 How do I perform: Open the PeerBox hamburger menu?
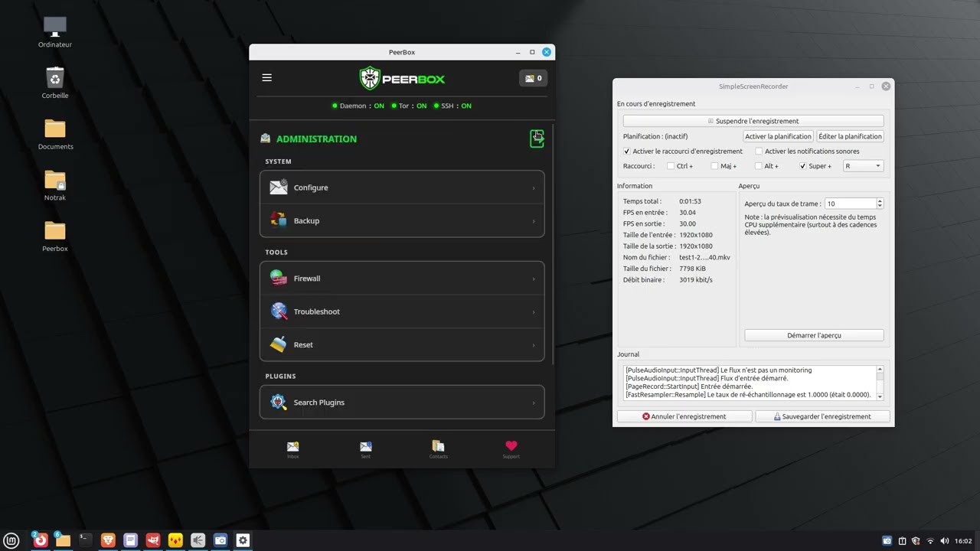point(266,77)
